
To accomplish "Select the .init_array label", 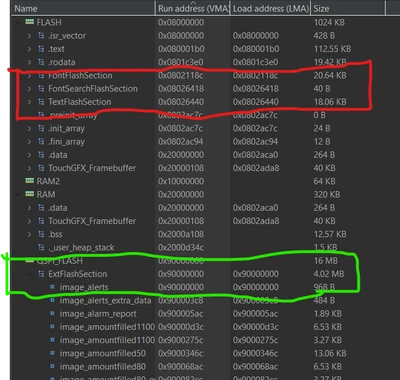I will (x=66, y=128).
